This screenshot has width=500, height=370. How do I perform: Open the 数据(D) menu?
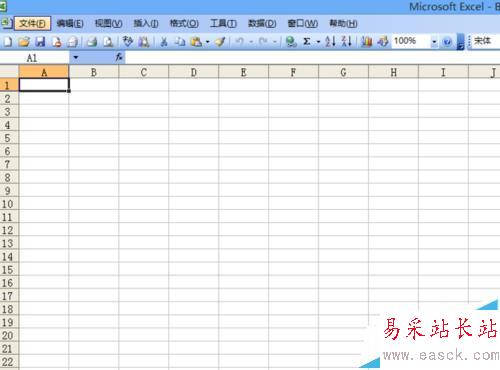pyautogui.click(x=262, y=23)
